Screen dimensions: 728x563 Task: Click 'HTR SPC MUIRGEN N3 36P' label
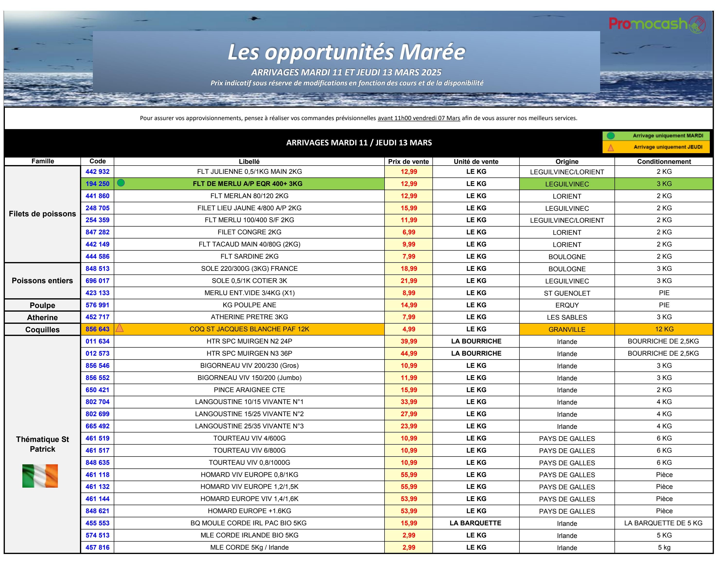[x=249, y=353]
